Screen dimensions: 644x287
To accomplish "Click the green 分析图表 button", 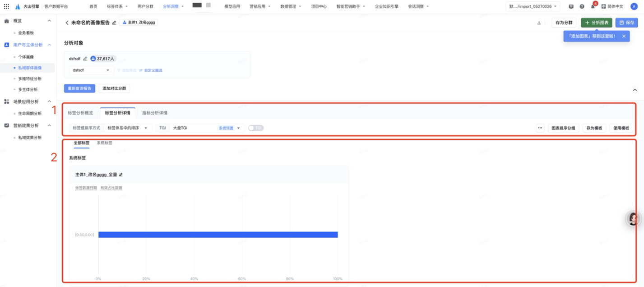I will (x=596, y=23).
